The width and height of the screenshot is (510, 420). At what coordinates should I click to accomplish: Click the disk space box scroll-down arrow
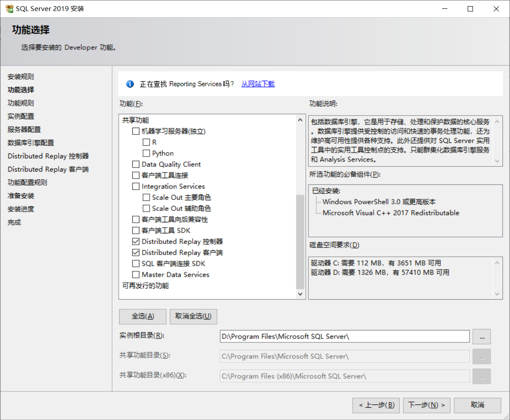(x=497, y=294)
